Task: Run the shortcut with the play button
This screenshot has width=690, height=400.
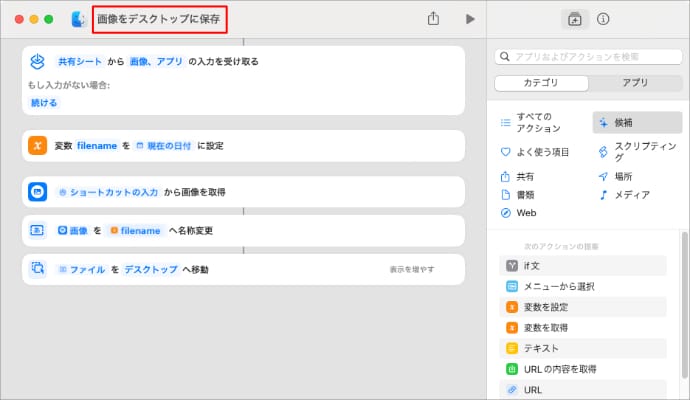Action: click(470, 19)
